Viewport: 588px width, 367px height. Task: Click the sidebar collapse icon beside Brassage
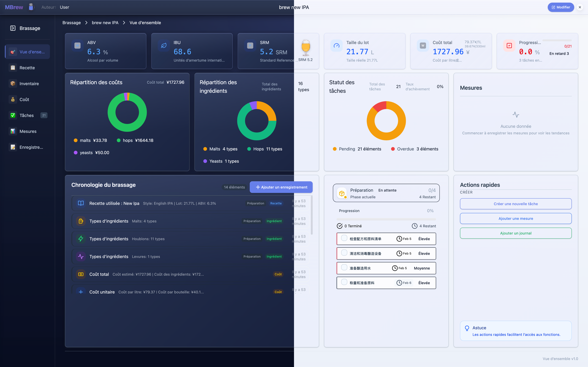click(13, 28)
